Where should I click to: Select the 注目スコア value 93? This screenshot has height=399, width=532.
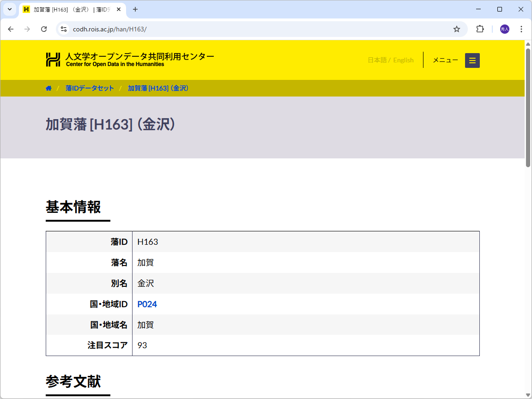[142, 345]
